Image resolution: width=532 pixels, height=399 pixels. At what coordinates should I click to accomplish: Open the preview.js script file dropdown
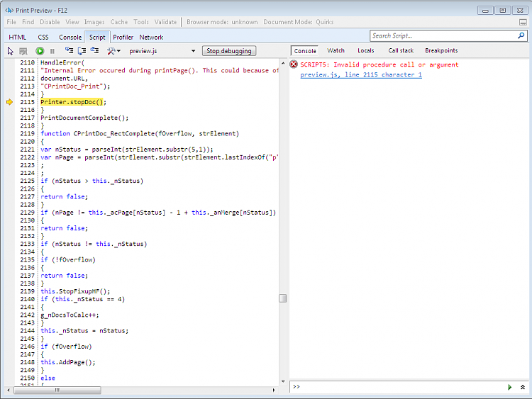[x=162, y=51]
